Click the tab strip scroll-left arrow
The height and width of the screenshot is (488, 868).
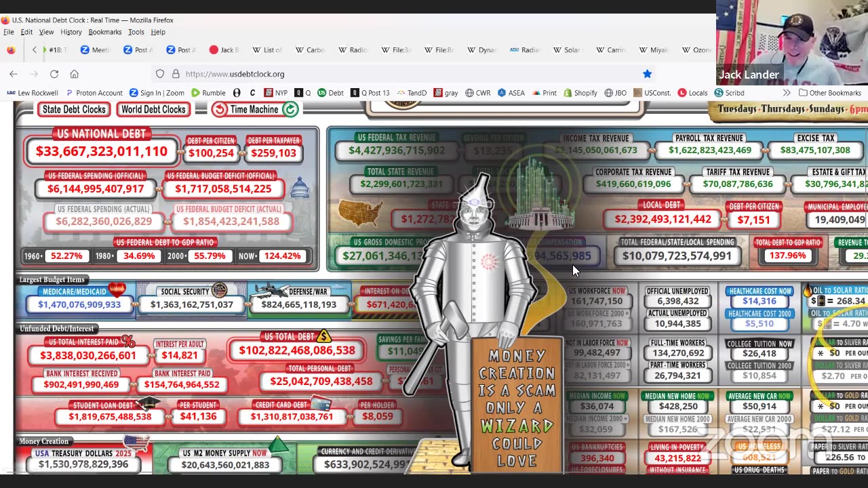point(34,49)
